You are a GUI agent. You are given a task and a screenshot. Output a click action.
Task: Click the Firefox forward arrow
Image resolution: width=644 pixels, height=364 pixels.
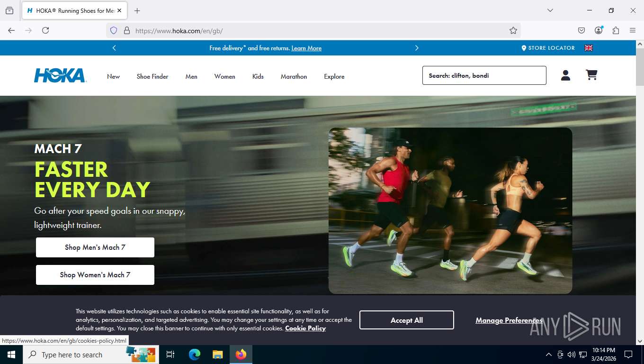click(28, 30)
